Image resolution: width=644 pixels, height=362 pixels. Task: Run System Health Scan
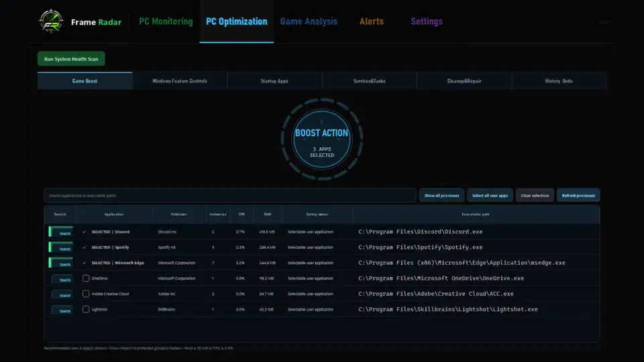coord(71,59)
